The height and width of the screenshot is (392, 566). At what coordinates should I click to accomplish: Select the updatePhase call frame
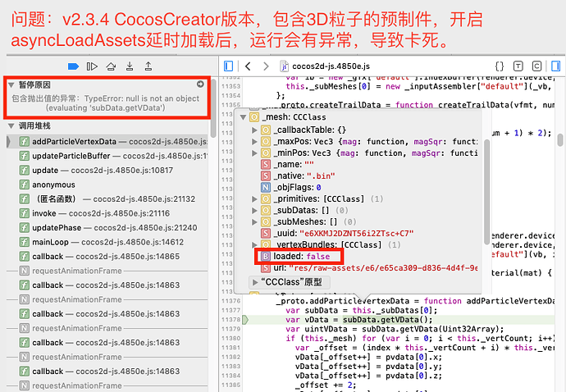pyautogui.click(x=107, y=228)
